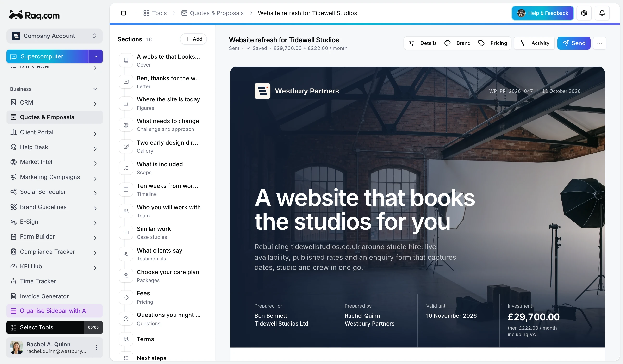Open the Supercomputer dropdown arrow
The image size is (623, 364).
(96, 56)
